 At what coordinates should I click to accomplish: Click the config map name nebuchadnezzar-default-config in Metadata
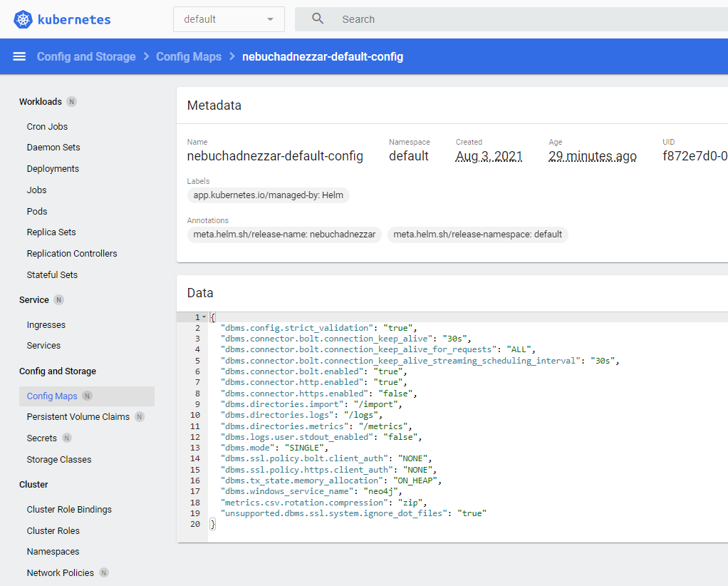coord(275,156)
